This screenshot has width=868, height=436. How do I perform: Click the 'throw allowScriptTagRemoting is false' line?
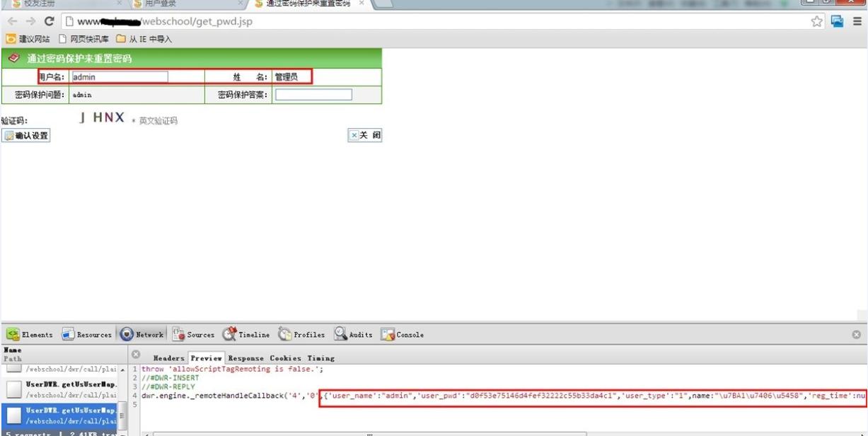pyautogui.click(x=233, y=369)
